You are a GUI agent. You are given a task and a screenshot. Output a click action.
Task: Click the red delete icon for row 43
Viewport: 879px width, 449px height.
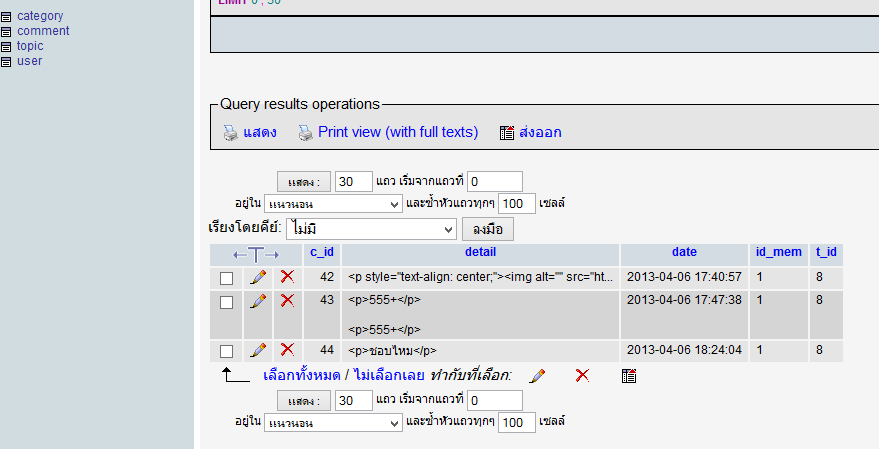click(287, 300)
